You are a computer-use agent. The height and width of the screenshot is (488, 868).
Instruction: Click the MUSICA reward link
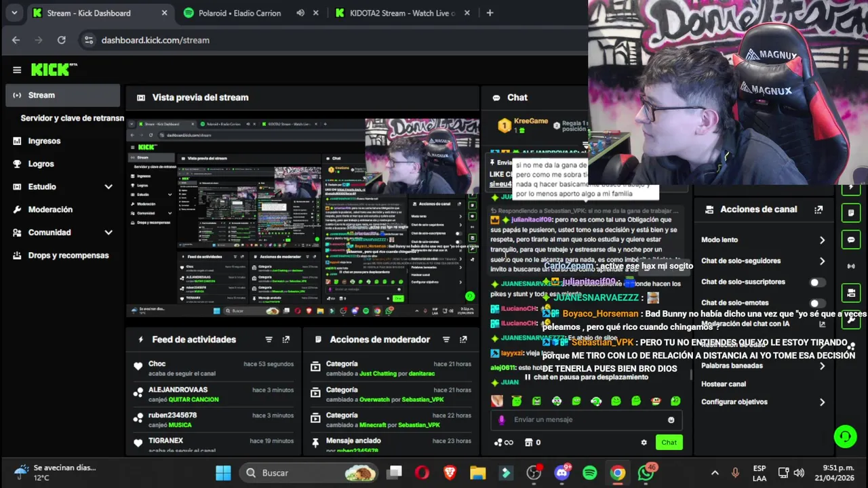coord(180,425)
